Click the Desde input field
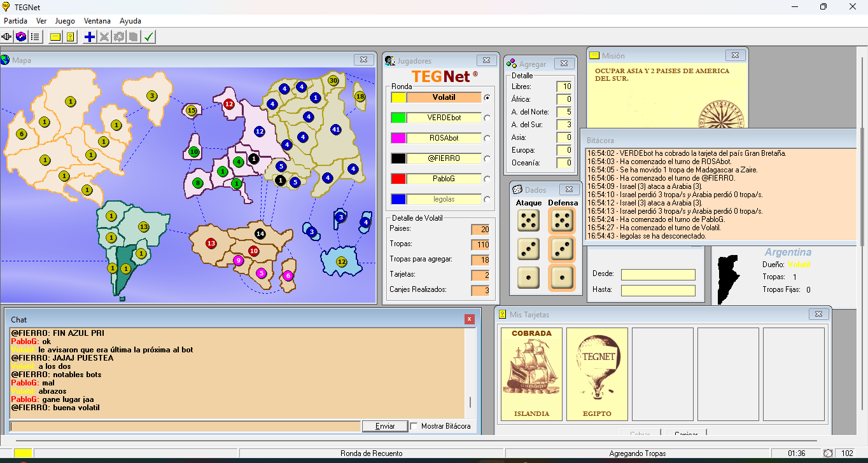This screenshot has height=463, width=868. (x=658, y=275)
